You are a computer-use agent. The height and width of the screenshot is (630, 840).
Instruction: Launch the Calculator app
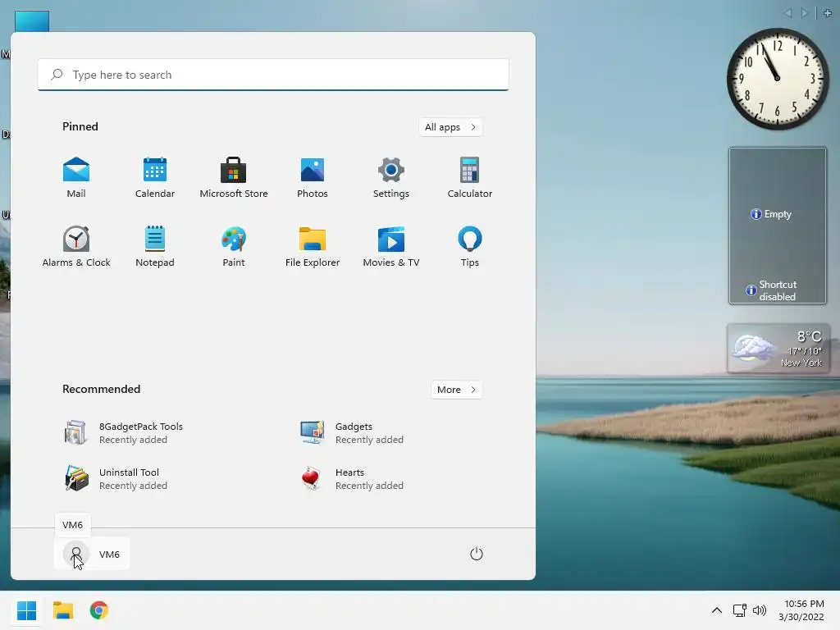(x=470, y=178)
